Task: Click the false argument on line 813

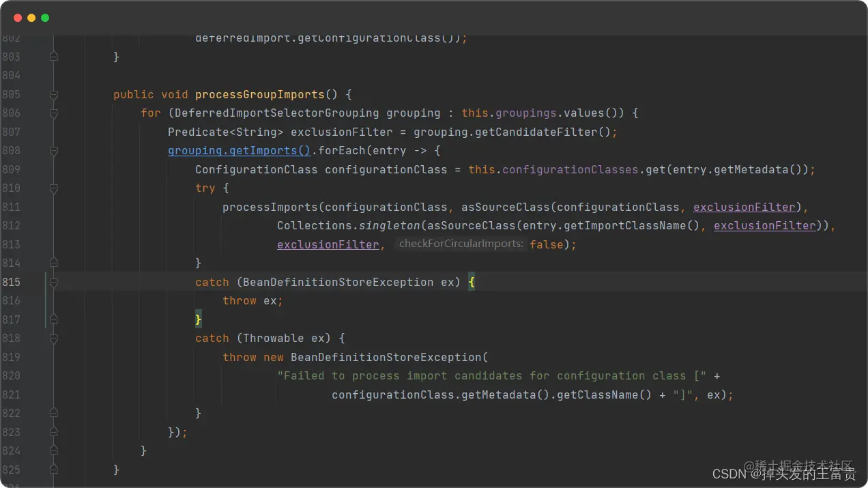Action: click(x=547, y=244)
